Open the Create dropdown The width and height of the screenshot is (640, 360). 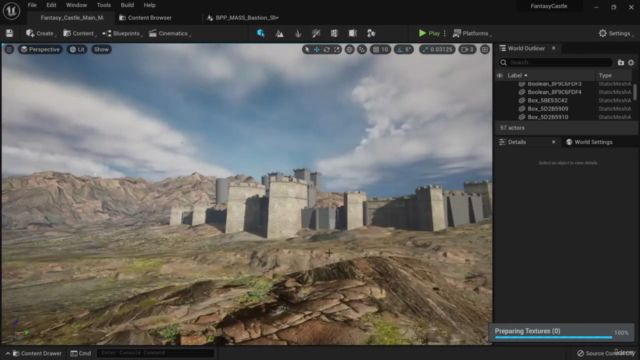tap(41, 33)
